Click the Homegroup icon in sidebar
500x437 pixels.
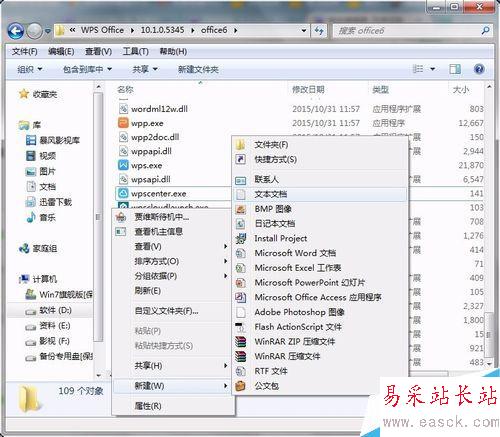click(24, 248)
